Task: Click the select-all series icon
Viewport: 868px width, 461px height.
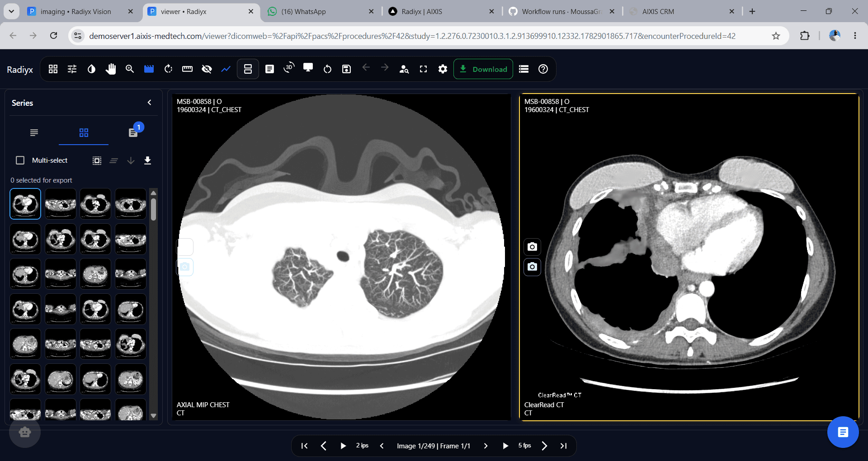Action: pyautogui.click(x=97, y=160)
